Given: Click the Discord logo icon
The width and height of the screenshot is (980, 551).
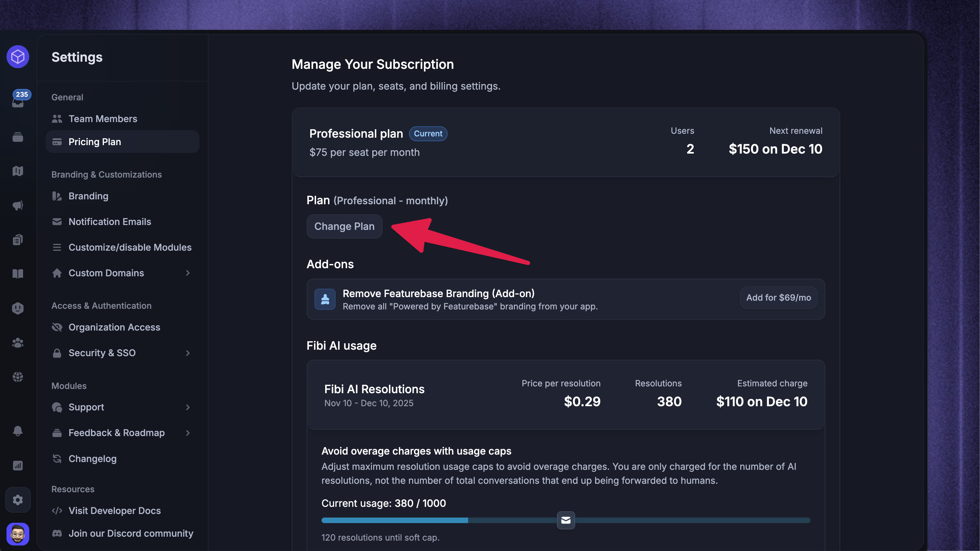Looking at the screenshot, I should tap(57, 533).
